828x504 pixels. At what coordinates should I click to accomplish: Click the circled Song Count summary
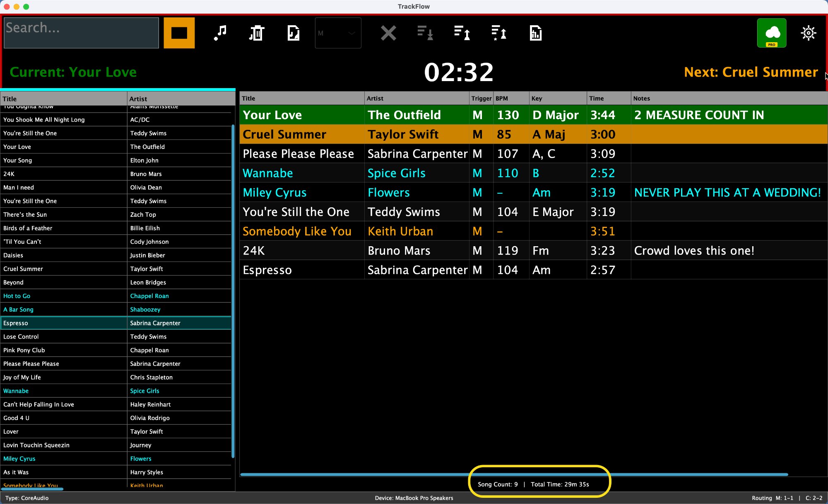click(538, 484)
